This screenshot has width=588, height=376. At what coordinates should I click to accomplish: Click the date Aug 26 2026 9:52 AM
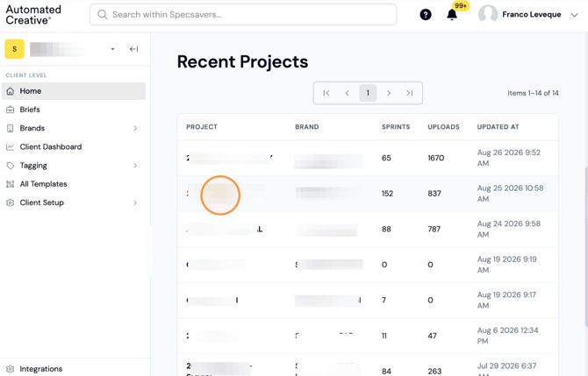point(508,158)
